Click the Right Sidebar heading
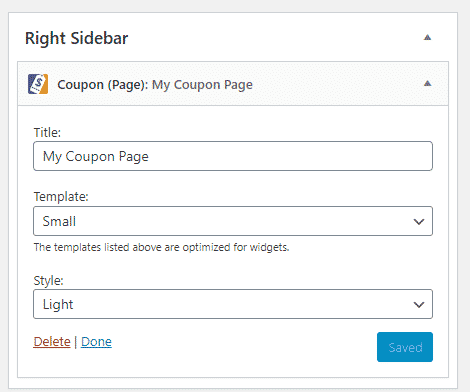Image resolution: width=470 pixels, height=392 pixels. click(x=76, y=38)
